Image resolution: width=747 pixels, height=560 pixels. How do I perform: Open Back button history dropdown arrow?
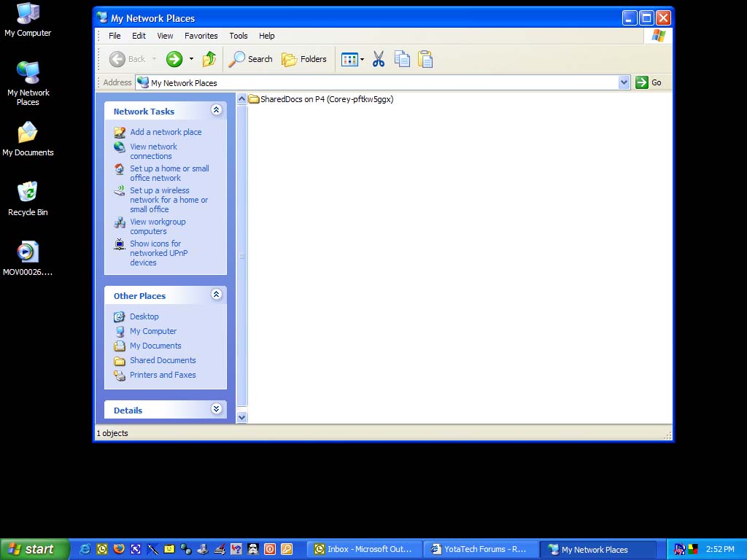(x=155, y=59)
